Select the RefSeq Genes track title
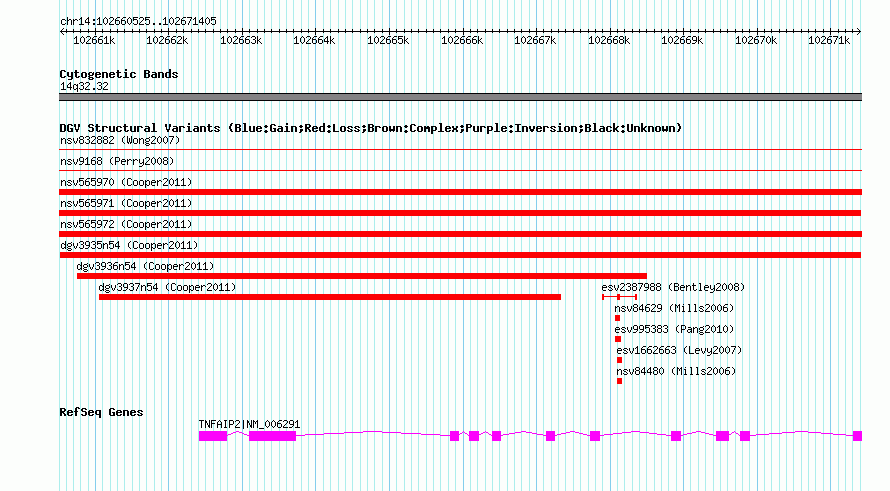Image resolution: width=890 pixels, height=491 pixels. pyautogui.click(x=101, y=412)
